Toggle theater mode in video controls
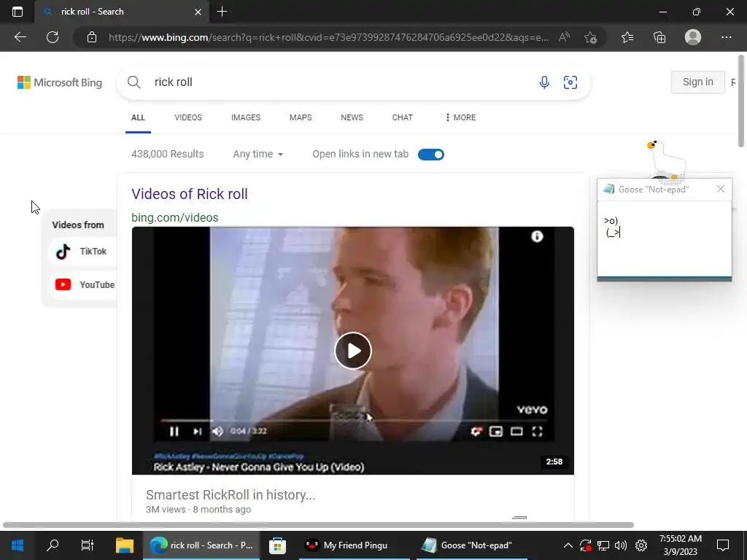The height and width of the screenshot is (560, 747). [517, 432]
